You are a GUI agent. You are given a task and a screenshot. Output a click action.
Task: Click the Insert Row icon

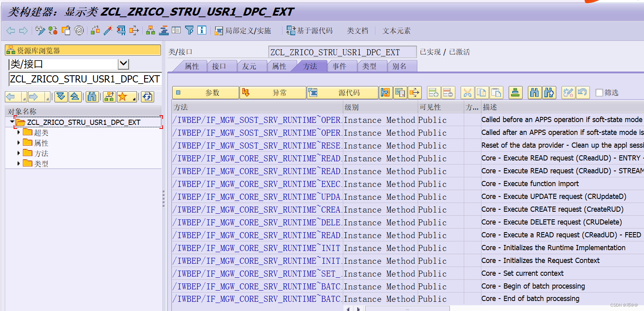[x=433, y=93]
